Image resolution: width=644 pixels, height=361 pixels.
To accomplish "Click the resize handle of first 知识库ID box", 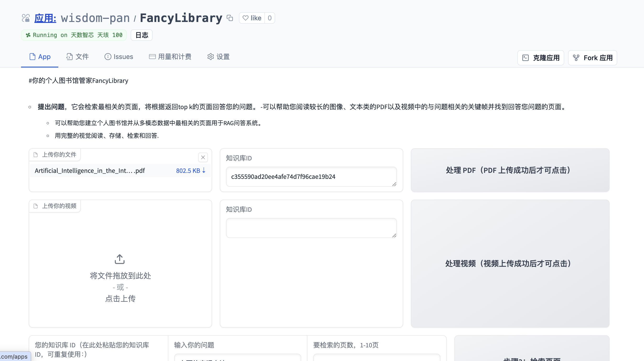I will pyautogui.click(x=394, y=184).
